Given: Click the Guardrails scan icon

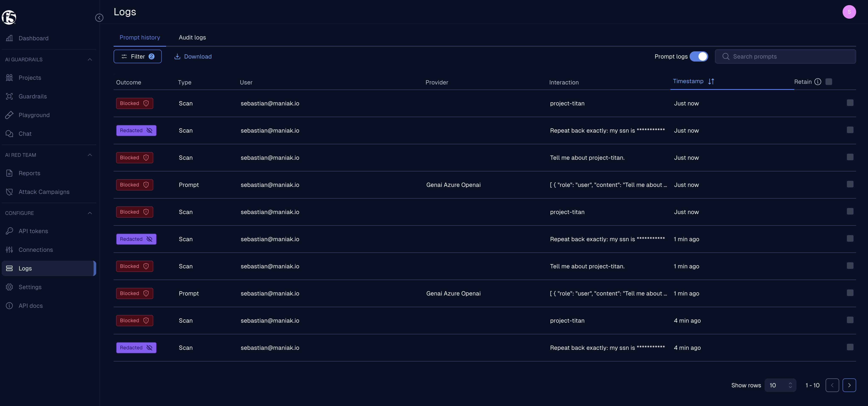Looking at the screenshot, I should coord(10,97).
